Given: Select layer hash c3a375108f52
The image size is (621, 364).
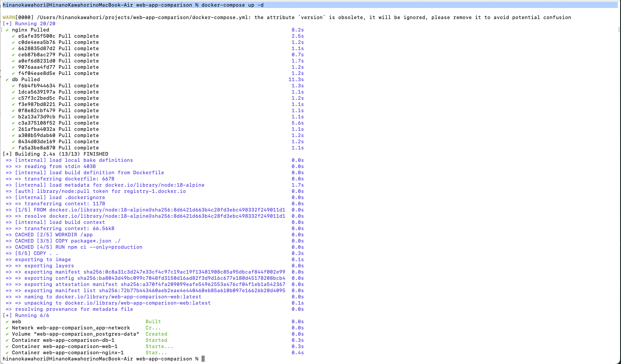Looking at the screenshot, I should point(37,123).
